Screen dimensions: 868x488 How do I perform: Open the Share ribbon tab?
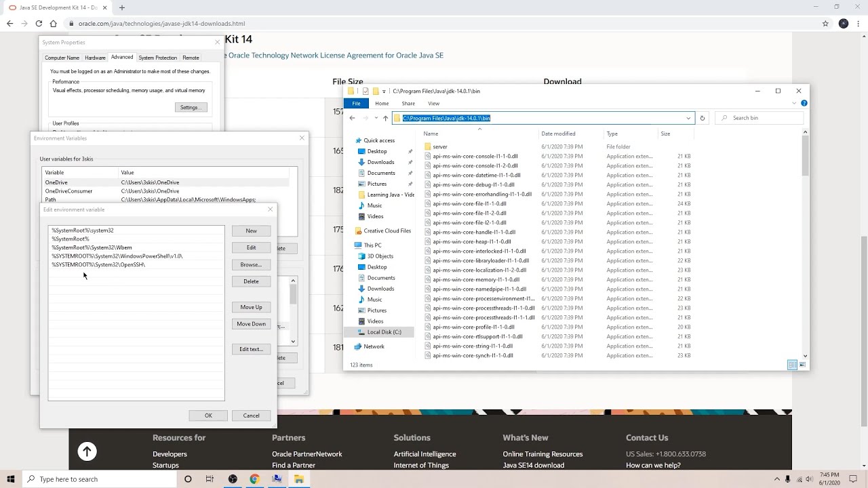408,104
